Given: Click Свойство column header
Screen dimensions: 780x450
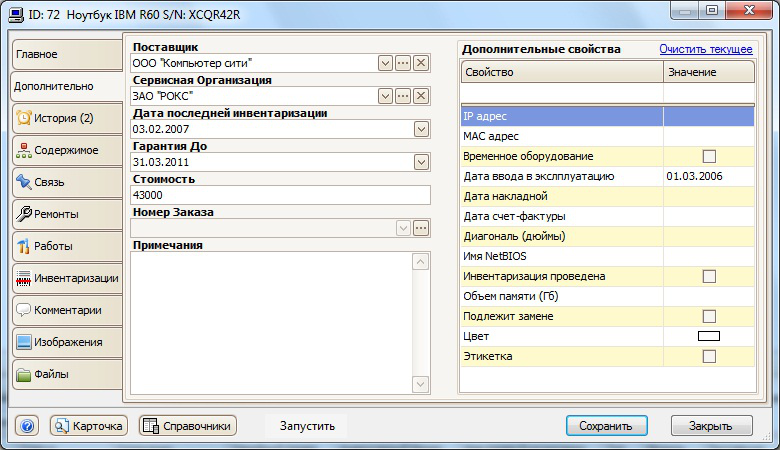Looking at the screenshot, I should click(562, 72).
